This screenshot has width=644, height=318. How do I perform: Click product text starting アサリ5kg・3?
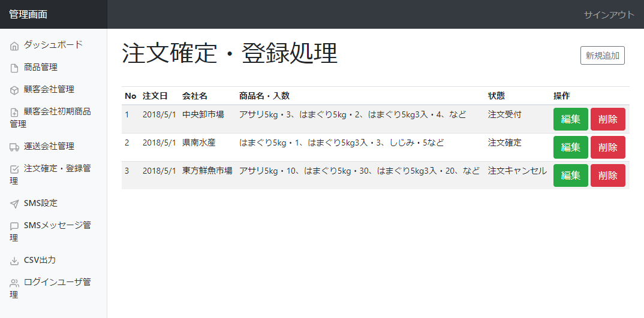tap(353, 114)
